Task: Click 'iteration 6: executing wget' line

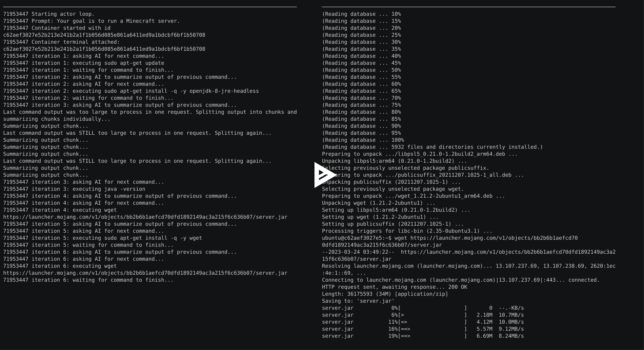Action: [x=60, y=266]
